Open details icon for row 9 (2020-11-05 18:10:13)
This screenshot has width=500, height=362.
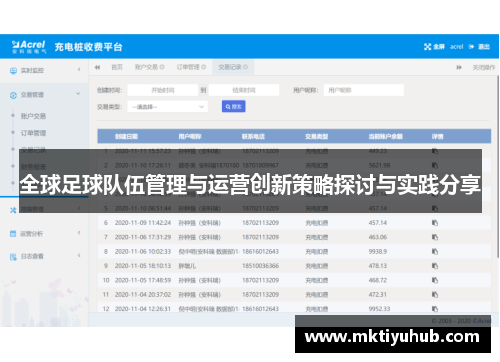pyautogui.click(x=435, y=266)
